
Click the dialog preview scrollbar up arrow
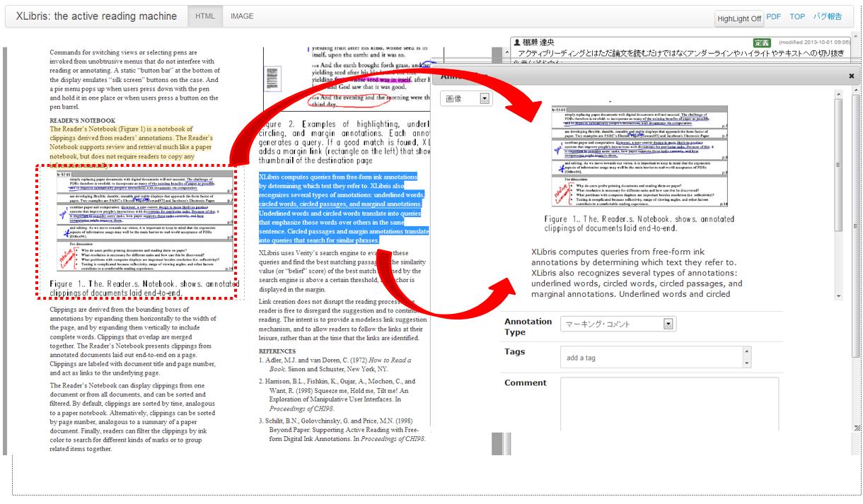coord(838,93)
